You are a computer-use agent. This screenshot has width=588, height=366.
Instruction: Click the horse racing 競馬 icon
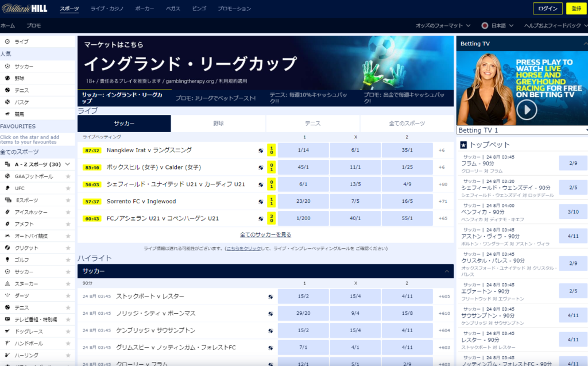pyautogui.click(x=7, y=114)
